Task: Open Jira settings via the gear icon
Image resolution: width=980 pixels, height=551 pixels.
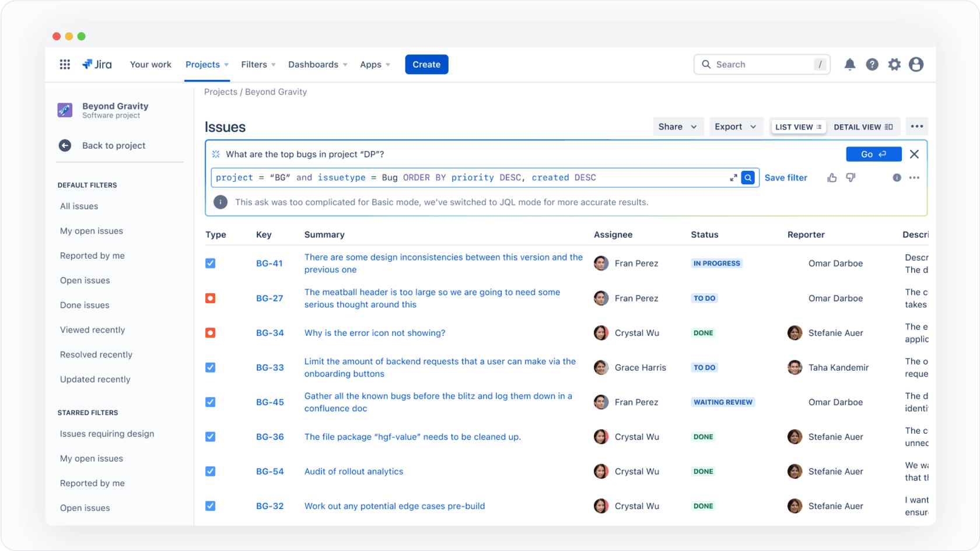Action: [894, 64]
